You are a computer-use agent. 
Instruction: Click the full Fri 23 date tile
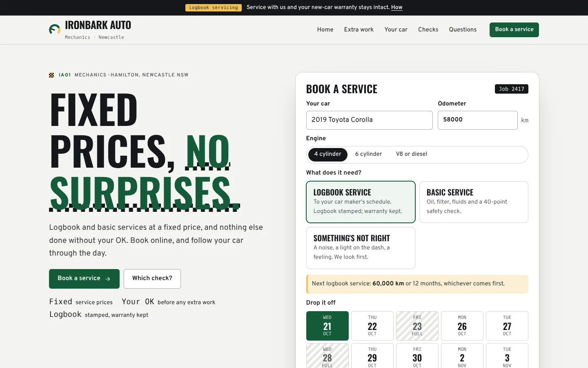pyautogui.click(x=417, y=326)
